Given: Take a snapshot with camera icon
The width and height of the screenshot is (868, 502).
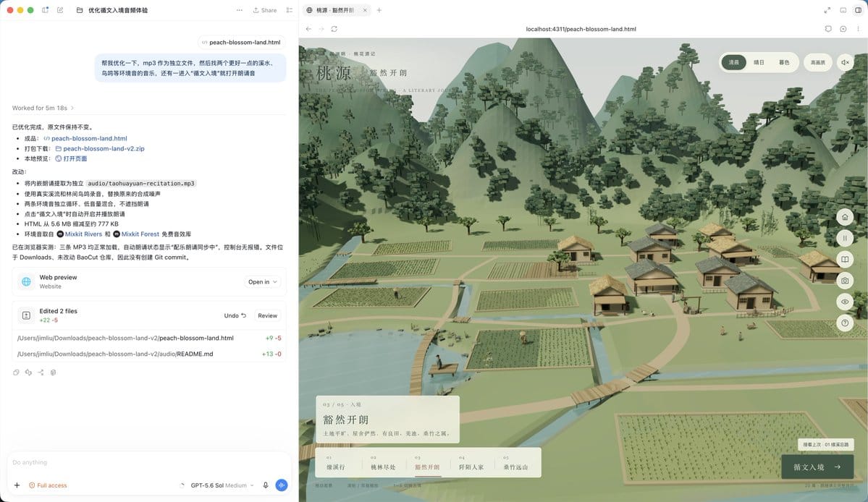Looking at the screenshot, I should [845, 281].
